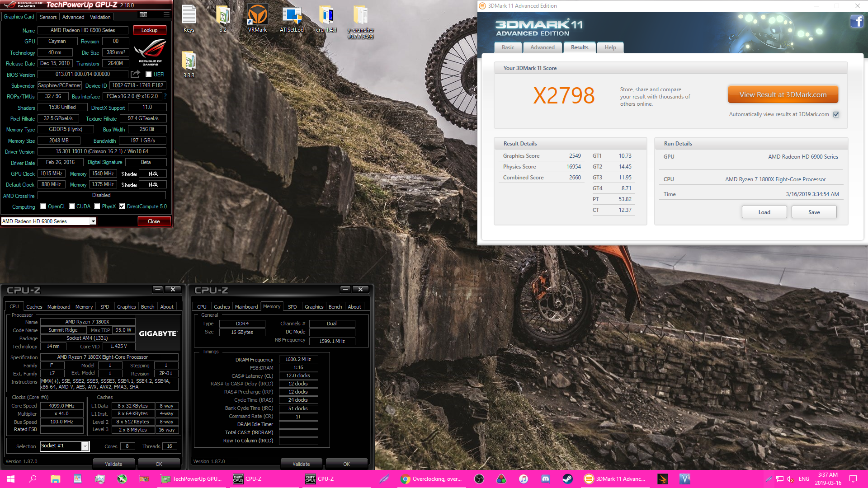Image resolution: width=868 pixels, height=488 pixels.
Task: Open the Keys desktop file
Action: (189, 19)
